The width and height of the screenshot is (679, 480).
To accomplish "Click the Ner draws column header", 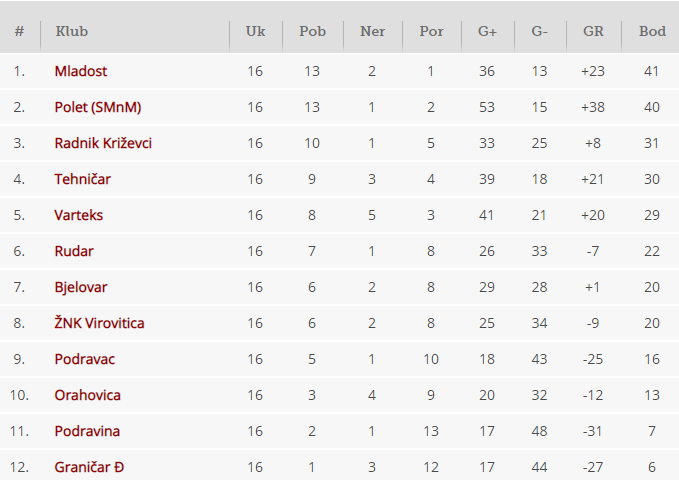I will coord(372,31).
